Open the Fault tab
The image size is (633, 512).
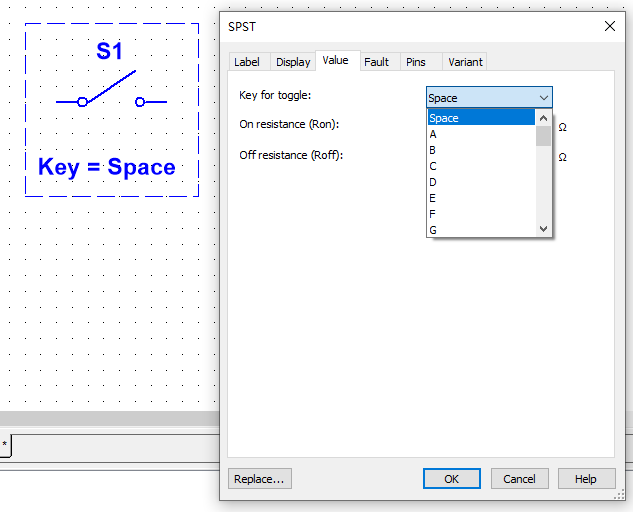click(x=379, y=62)
